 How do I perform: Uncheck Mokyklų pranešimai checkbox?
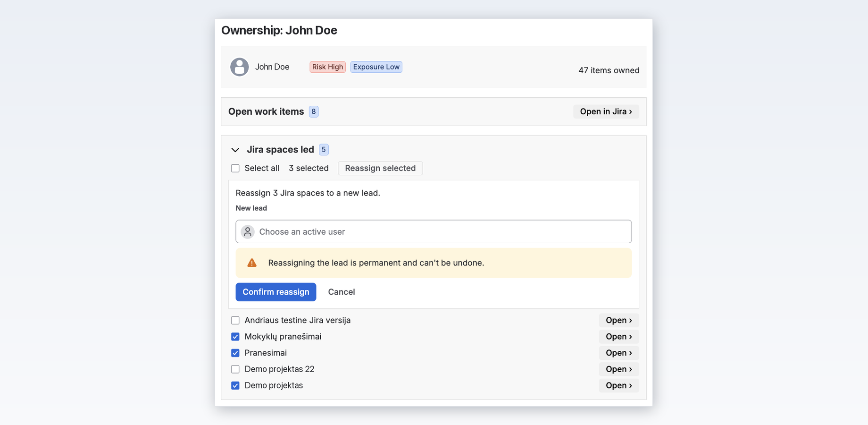click(235, 337)
